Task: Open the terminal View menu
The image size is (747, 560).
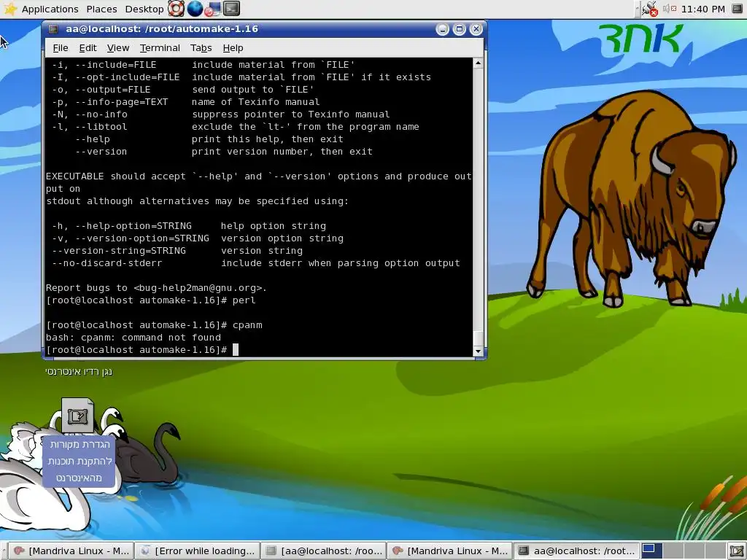Action: coord(117,47)
